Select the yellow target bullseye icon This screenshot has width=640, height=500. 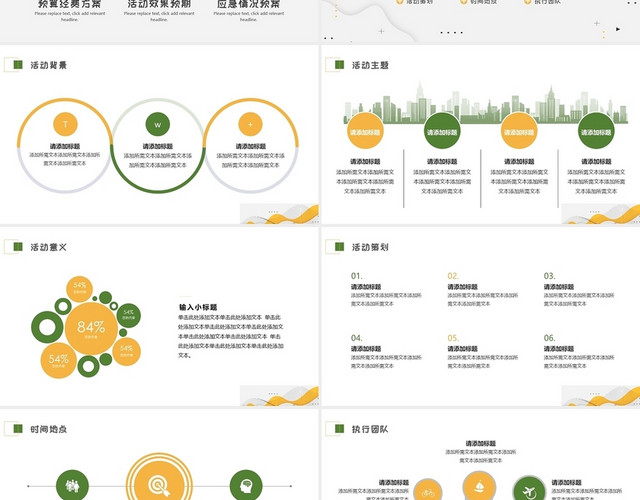click(x=159, y=484)
